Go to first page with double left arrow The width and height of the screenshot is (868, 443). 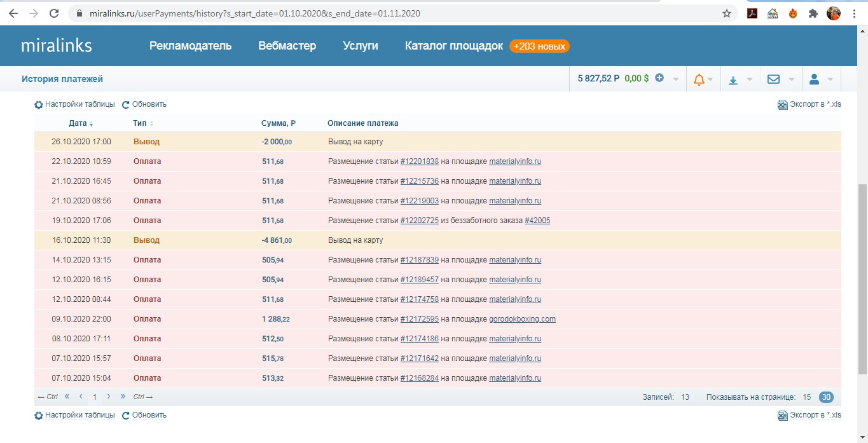[x=67, y=397]
